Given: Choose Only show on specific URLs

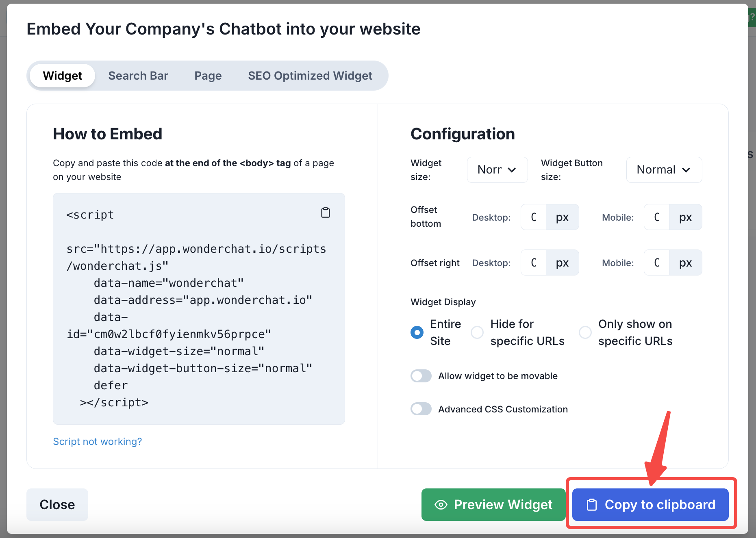Looking at the screenshot, I should coord(585,332).
